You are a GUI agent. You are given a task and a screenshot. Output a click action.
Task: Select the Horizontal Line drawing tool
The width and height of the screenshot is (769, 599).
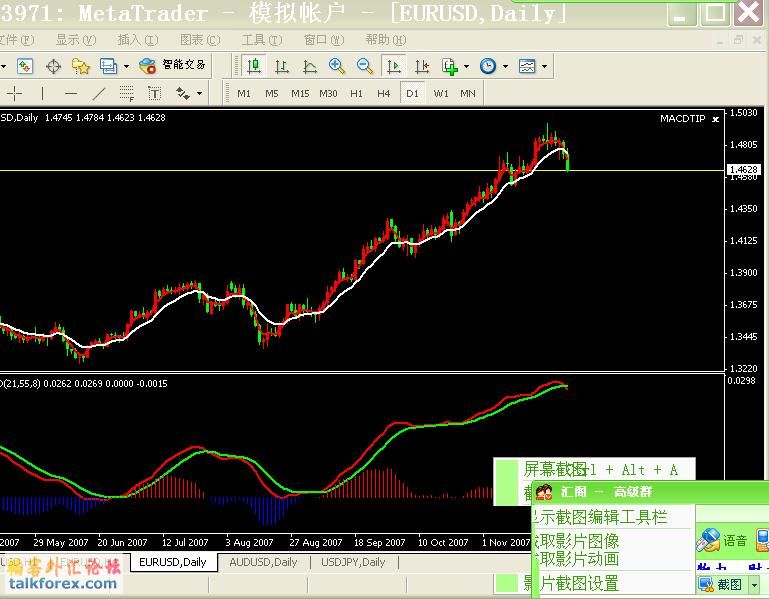(71, 93)
